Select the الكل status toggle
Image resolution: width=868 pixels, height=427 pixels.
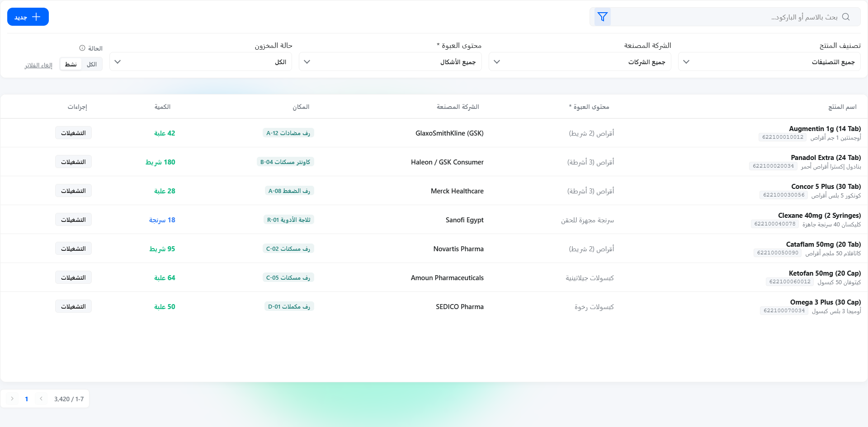point(92,64)
